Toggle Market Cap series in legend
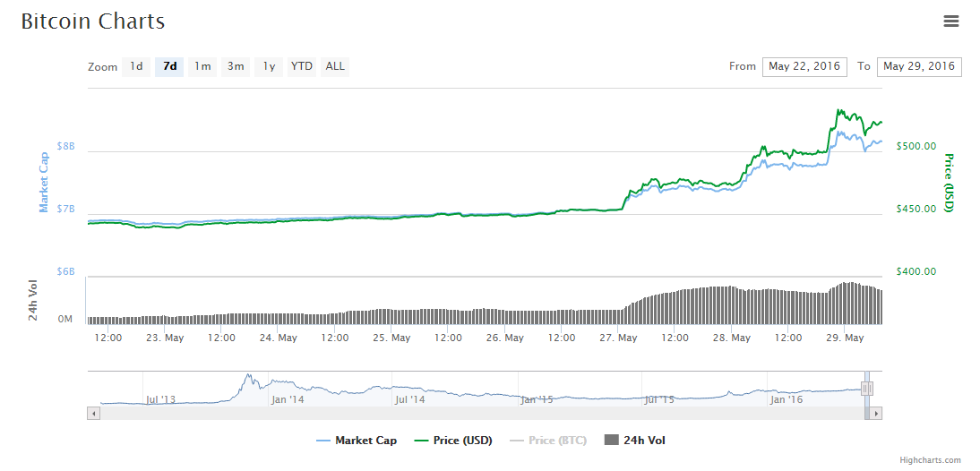The height and width of the screenshot is (471, 980). tap(357, 440)
